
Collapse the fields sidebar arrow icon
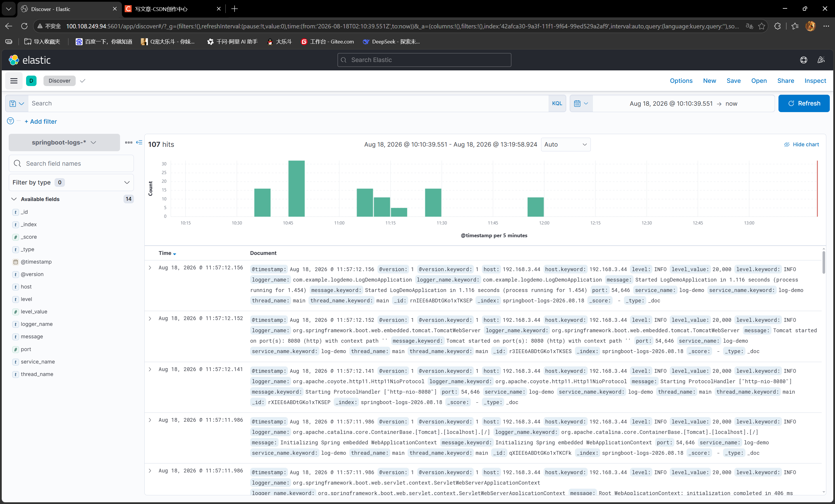[x=139, y=143]
